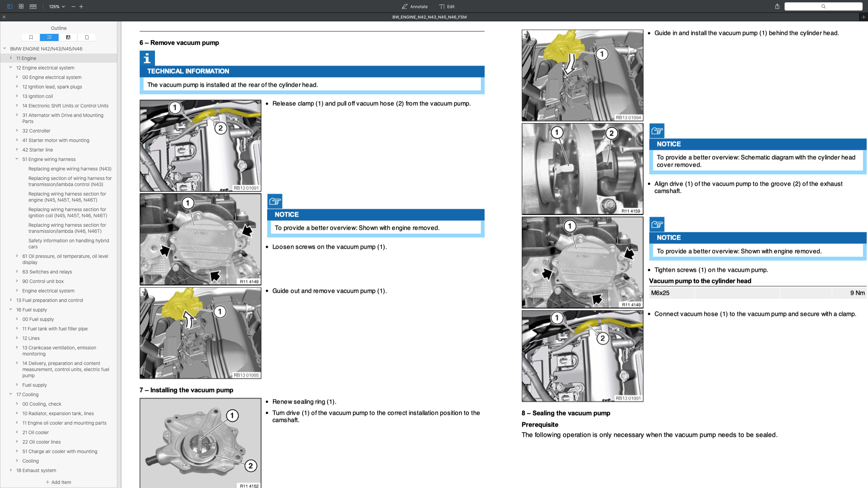Select the bookmarks sidebar tab icon
Image resolution: width=868 pixels, height=488 pixels.
31,37
